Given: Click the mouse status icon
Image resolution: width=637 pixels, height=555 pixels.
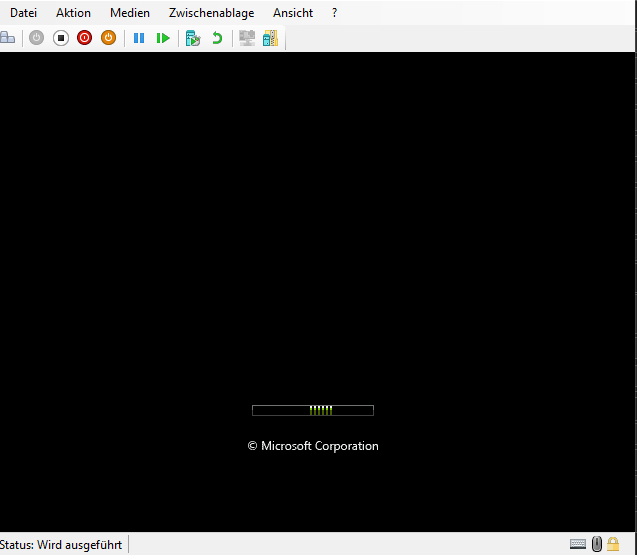Looking at the screenshot, I should click(597, 544).
